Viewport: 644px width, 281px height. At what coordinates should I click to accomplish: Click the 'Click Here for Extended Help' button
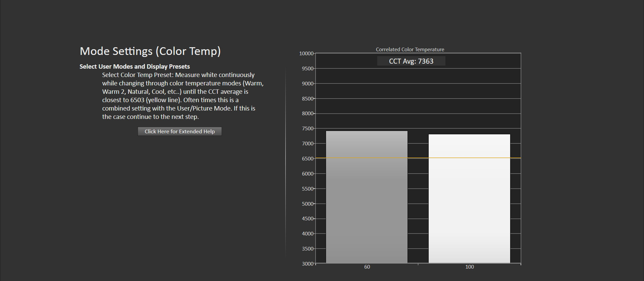[179, 131]
